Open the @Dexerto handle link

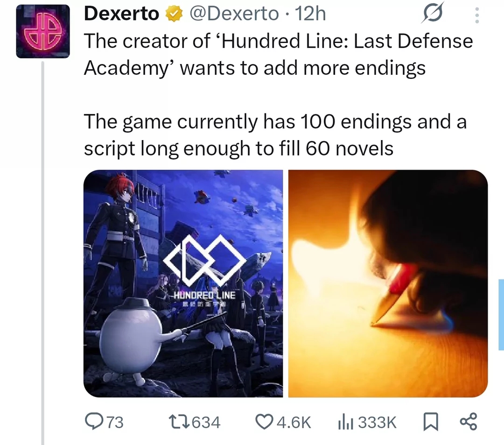(x=234, y=14)
